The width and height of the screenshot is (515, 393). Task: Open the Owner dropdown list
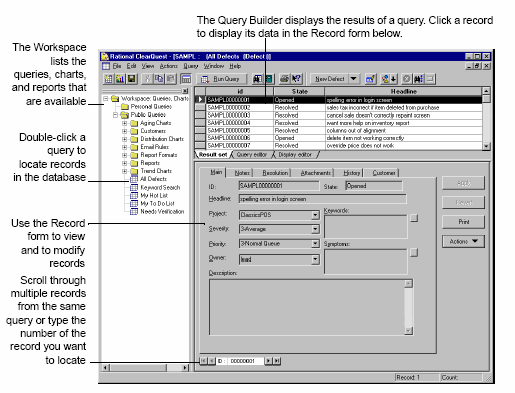(x=315, y=259)
